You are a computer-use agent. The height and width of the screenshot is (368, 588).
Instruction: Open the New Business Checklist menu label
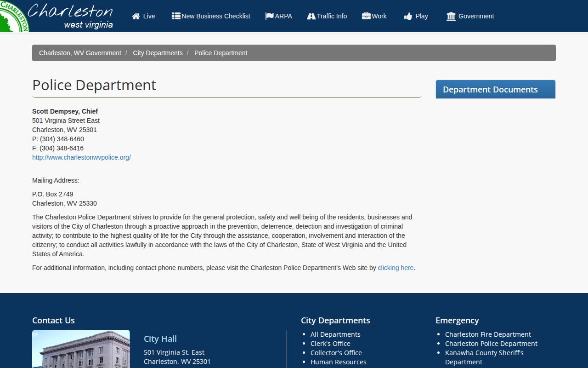(x=216, y=16)
